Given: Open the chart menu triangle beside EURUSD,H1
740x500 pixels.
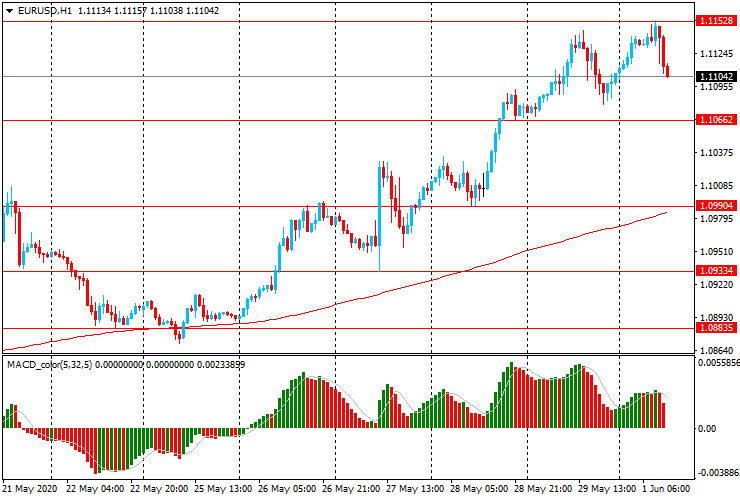Looking at the screenshot, I should click(9, 11).
